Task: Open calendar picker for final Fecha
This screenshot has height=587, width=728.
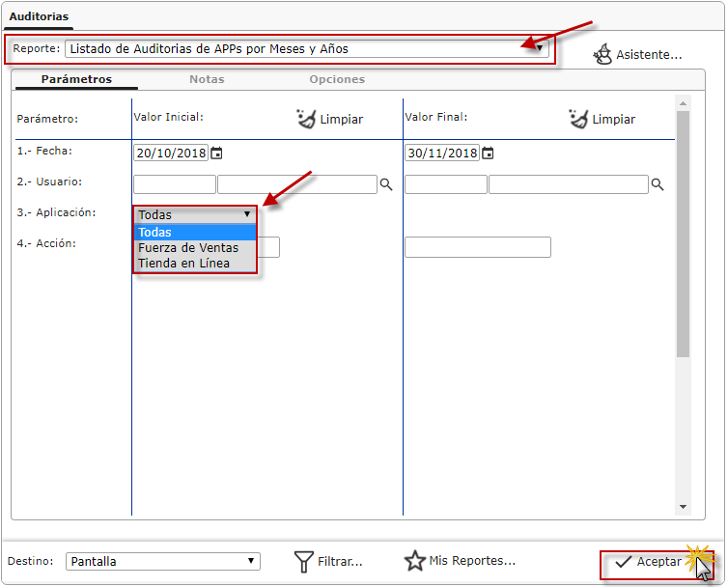Action: tap(489, 153)
